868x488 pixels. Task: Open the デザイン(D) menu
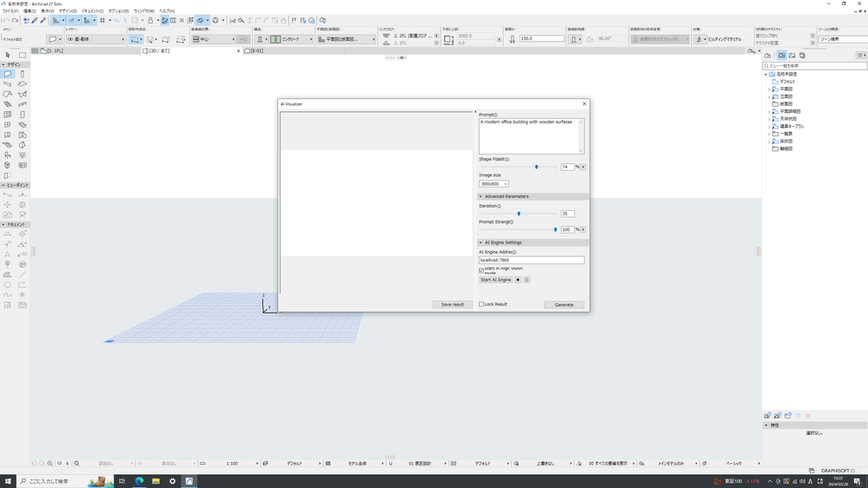click(x=68, y=11)
